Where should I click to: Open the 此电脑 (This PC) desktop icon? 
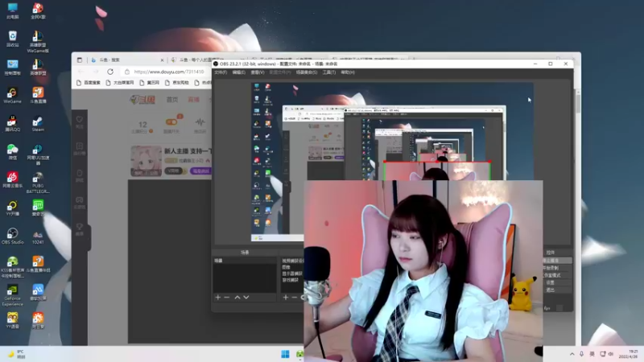[x=12, y=10]
